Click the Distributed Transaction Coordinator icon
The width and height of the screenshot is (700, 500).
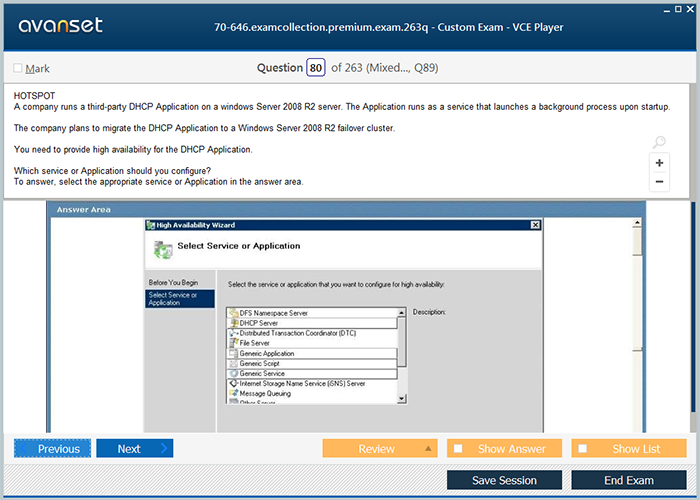coord(233,333)
